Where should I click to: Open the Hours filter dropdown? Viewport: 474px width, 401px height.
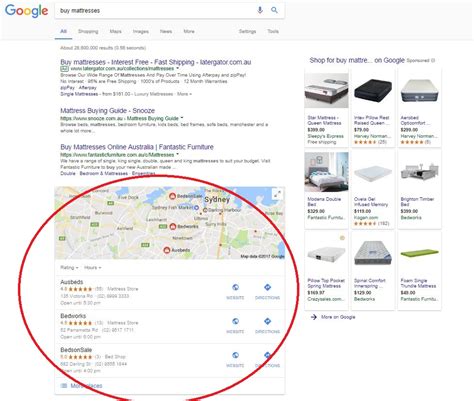click(93, 267)
